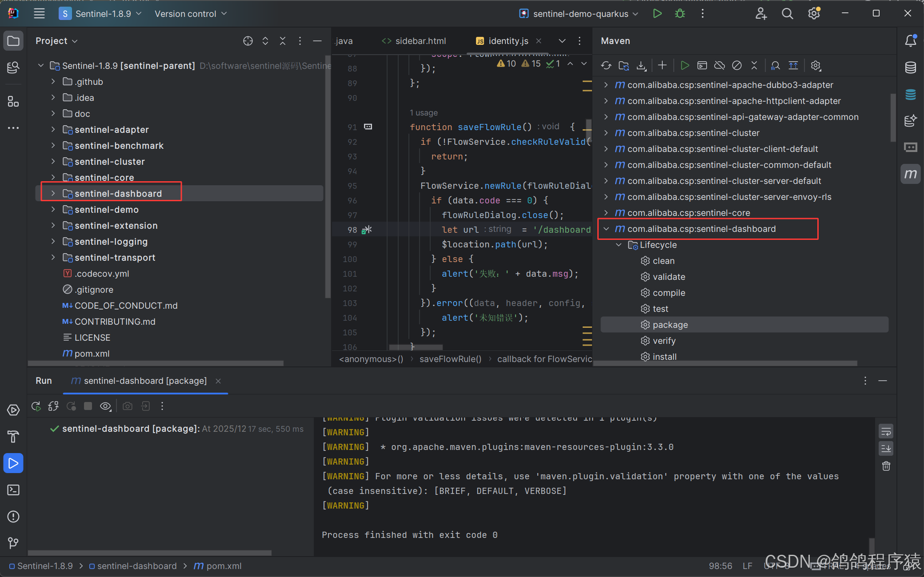Toggle Skip Tests mode in Maven
924x577 pixels.
(736, 66)
